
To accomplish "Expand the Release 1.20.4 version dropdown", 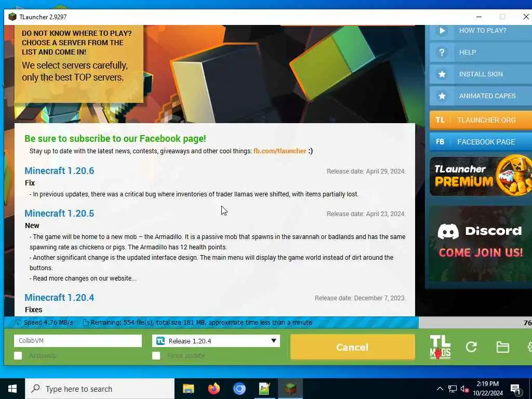I will 216,341.
